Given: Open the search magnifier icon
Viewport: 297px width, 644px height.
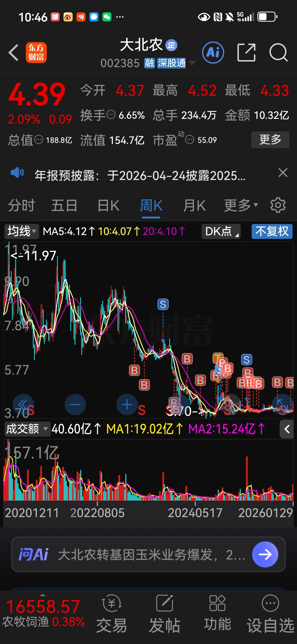Looking at the screenshot, I should pyautogui.click(x=278, y=52).
